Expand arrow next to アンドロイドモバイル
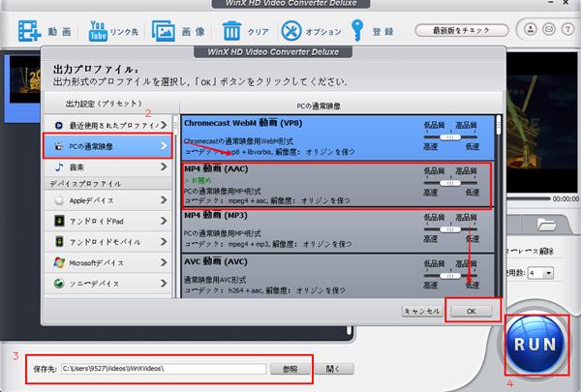This screenshot has height=392, width=581. click(164, 242)
